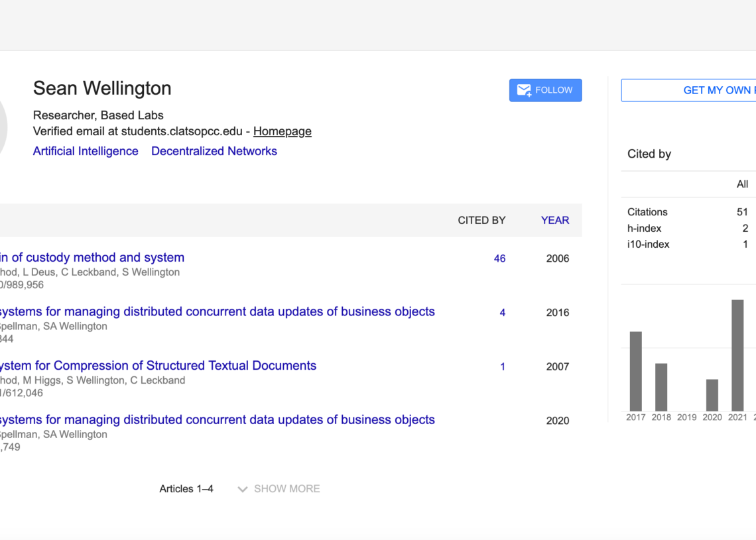This screenshot has width=756, height=540.
Task: Sort articles by Year column
Action: point(555,220)
